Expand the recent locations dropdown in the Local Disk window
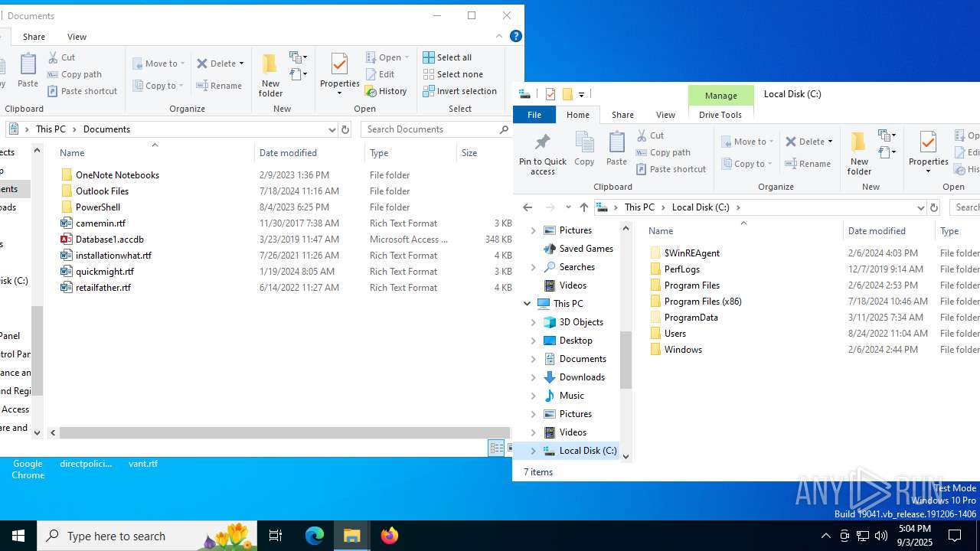Image resolution: width=980 pixels, height=551 pixels. (x=568, y=207)
